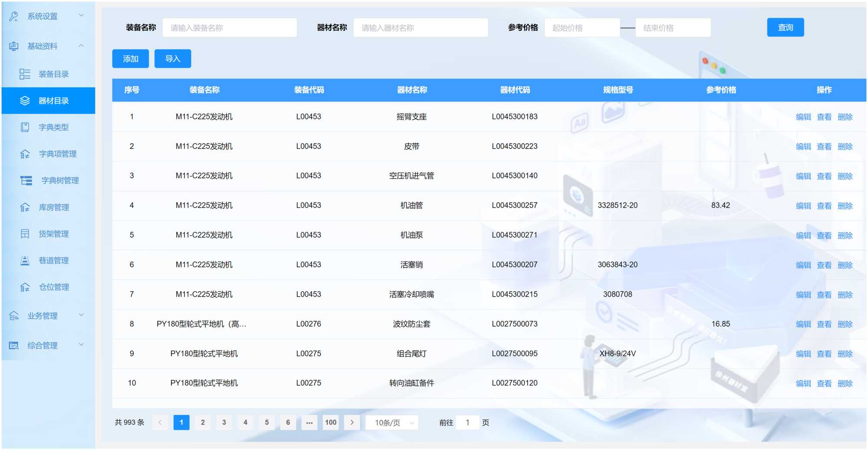Click the 字典树管理 tree icon
The width and height of the screenshot is (868, 451).
(x=26, y=181)
